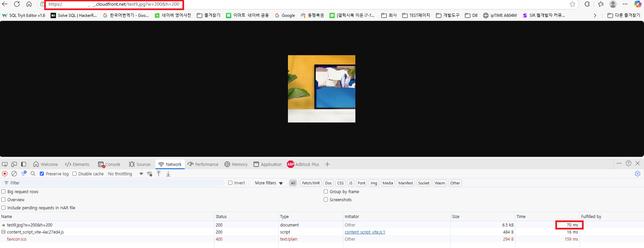The width and height of the screenshot is (644, 248).
Task: Open DevTools help question icon
Action: click(x=628, y=163)
